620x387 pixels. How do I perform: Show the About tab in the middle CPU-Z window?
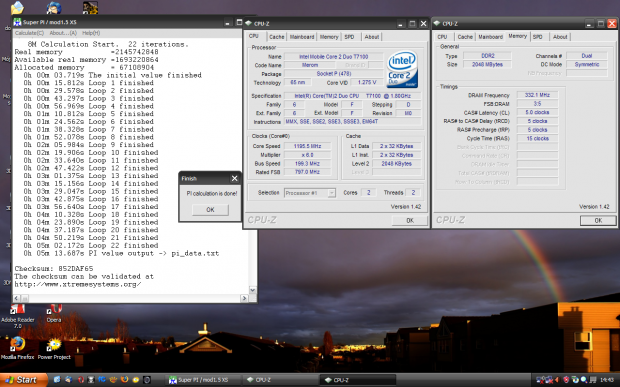(x=372, y=37)
